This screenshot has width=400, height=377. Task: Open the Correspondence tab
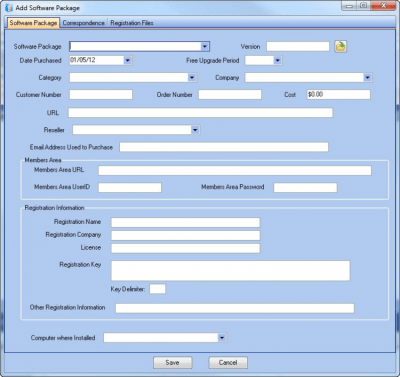click(x=83, y=23)
